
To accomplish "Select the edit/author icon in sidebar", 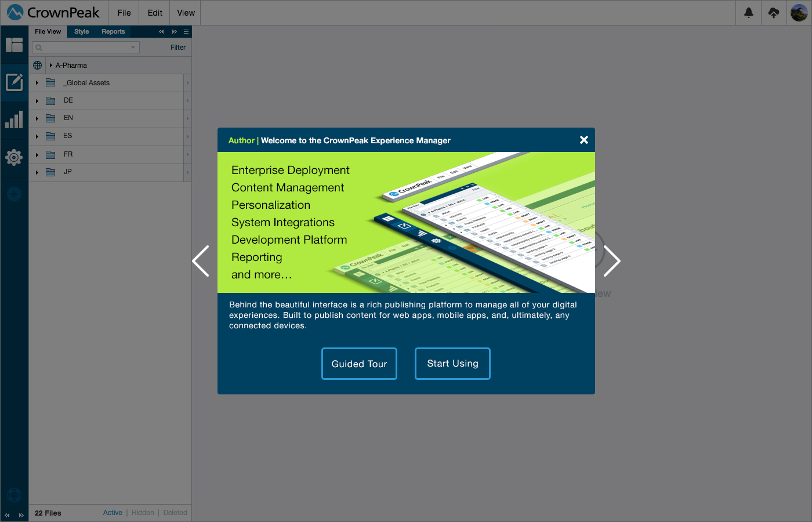I will click(14, 82).
